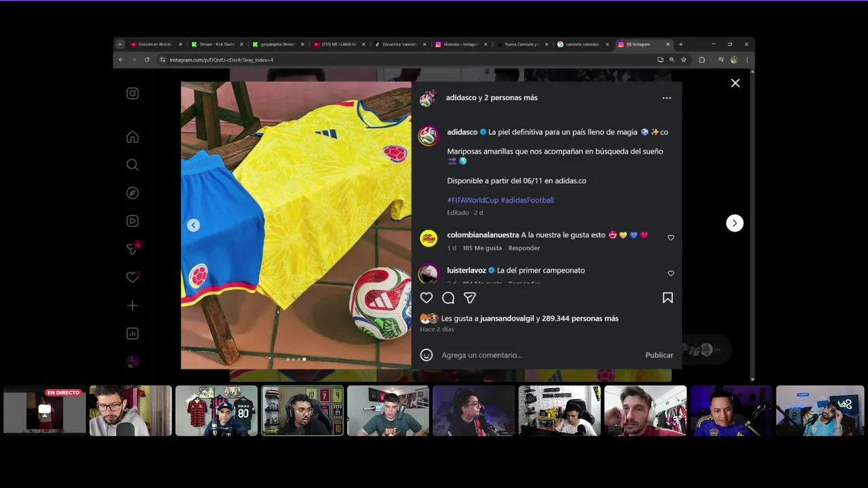Show the previous image in the carousel
868x488 pixels.
coord(193,225)
